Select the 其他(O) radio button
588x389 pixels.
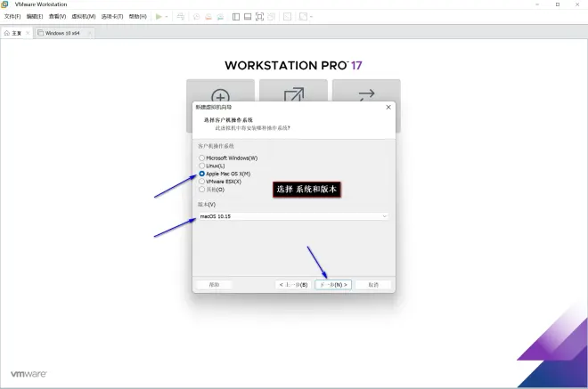(x=201, y=190)
